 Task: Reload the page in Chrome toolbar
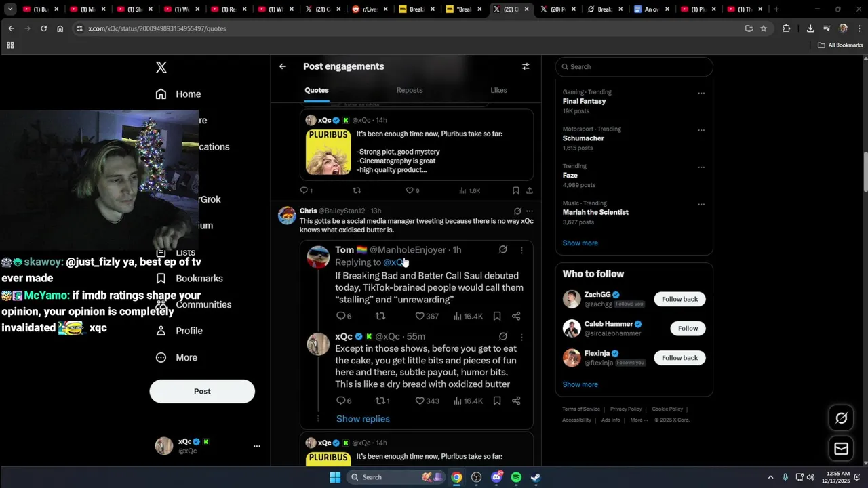pos(43,28)
